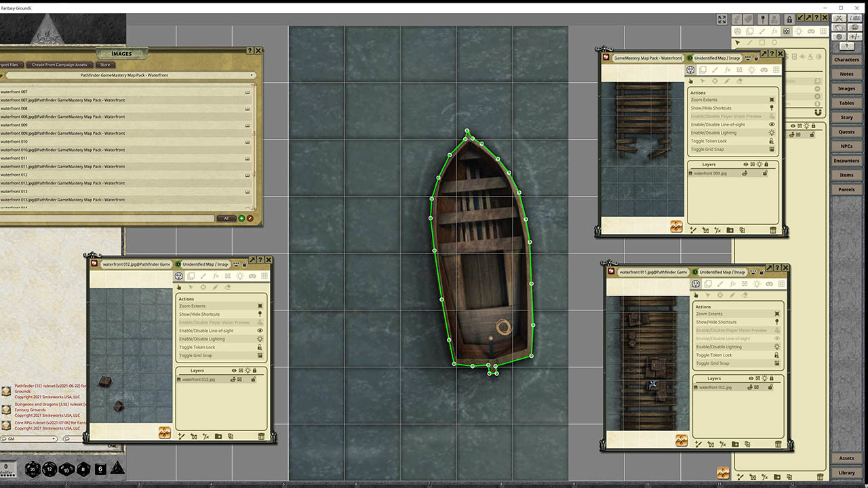The image size is (868, 488).
Task: Click the lighting bulb icon in the map toolbar
Action: tap(799, 30)
